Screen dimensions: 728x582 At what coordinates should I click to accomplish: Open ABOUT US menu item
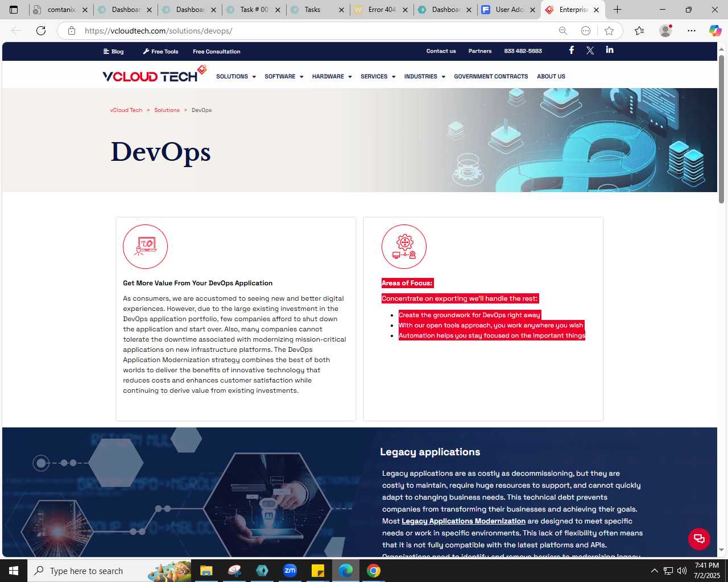551,76
